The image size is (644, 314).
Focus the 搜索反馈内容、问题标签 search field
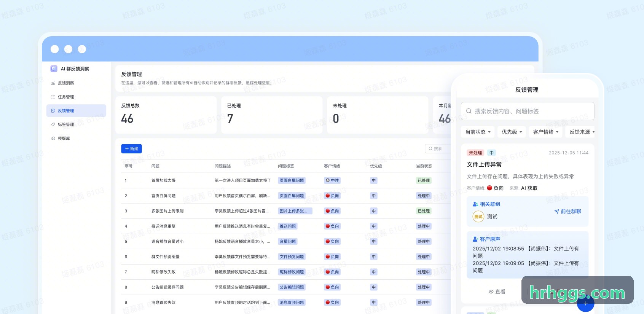click(x=528, y=111)
